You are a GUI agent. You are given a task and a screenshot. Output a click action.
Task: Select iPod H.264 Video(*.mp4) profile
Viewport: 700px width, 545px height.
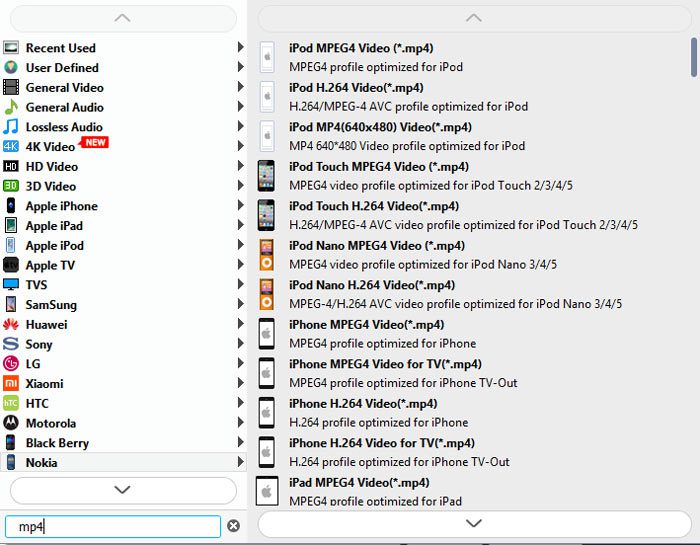[473, 97]
